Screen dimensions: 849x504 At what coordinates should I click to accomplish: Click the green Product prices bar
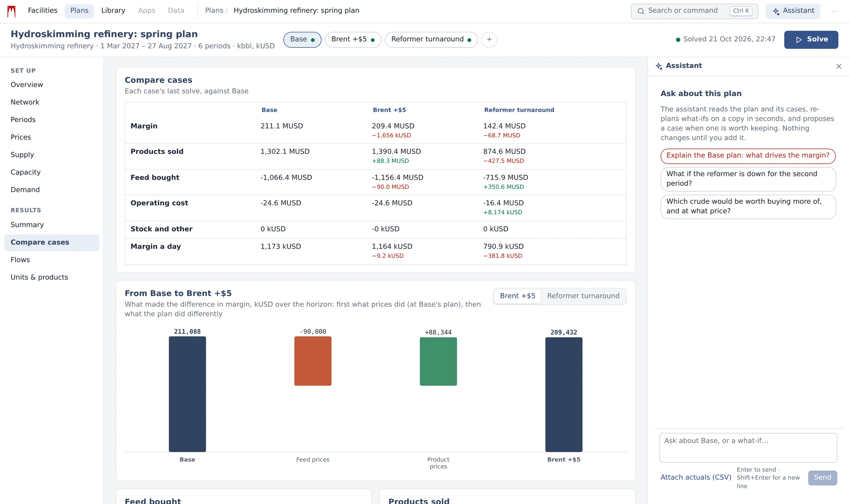tap(438, 361)
